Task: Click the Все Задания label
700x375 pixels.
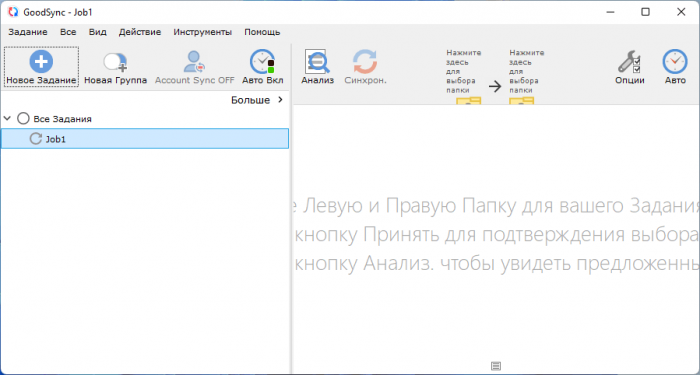Action: pyautogui.click(x=62, y=119)
